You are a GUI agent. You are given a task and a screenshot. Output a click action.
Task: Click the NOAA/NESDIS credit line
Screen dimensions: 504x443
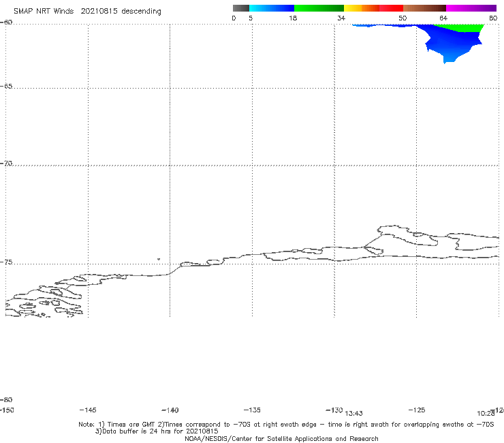[281, 439]
